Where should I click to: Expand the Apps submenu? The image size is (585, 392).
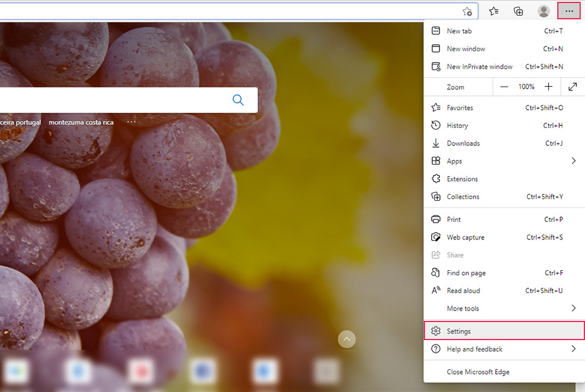503,161
